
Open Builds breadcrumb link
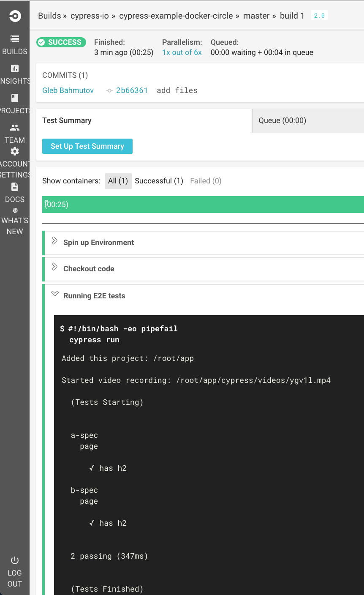[x=49, y=16]
